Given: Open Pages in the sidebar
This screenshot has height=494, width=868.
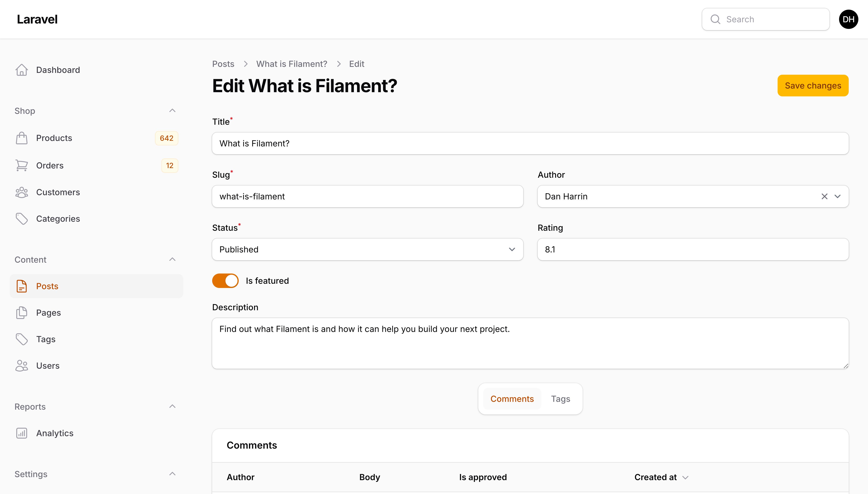Looking at the screenshot, I should pyautogui.click(x=96, y=312).
